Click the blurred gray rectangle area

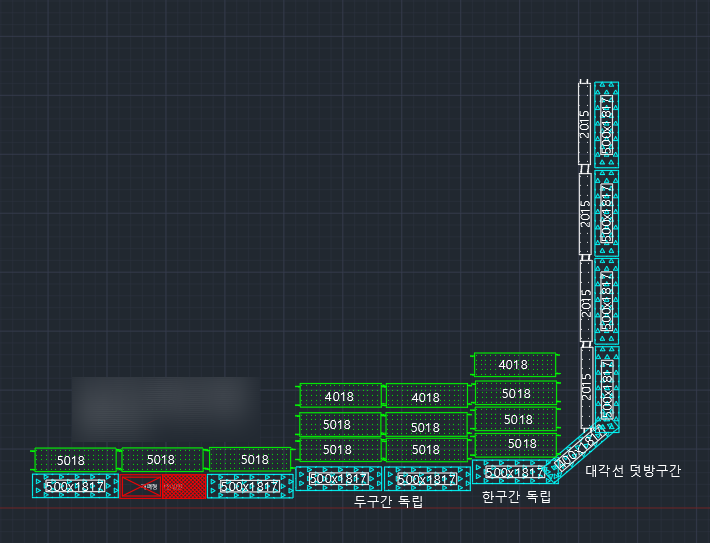166,409
